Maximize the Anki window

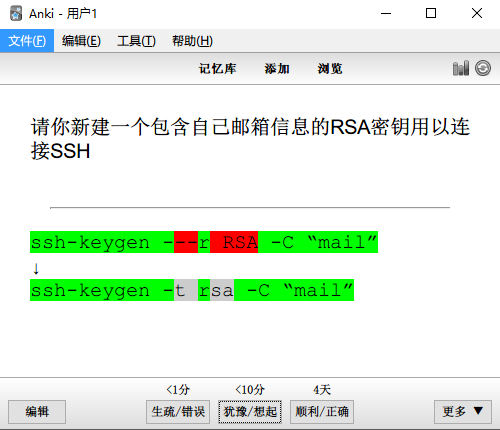[x=431, y=13]
